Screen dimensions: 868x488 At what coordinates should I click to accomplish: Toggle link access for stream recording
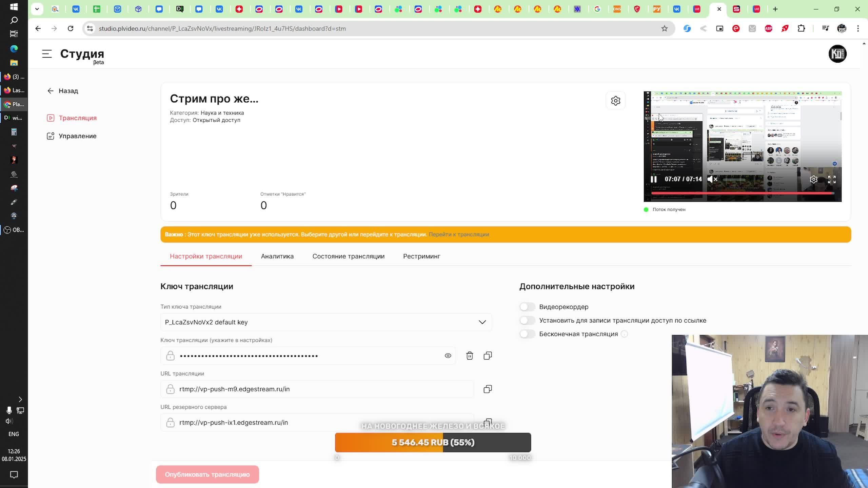[527, 320]
